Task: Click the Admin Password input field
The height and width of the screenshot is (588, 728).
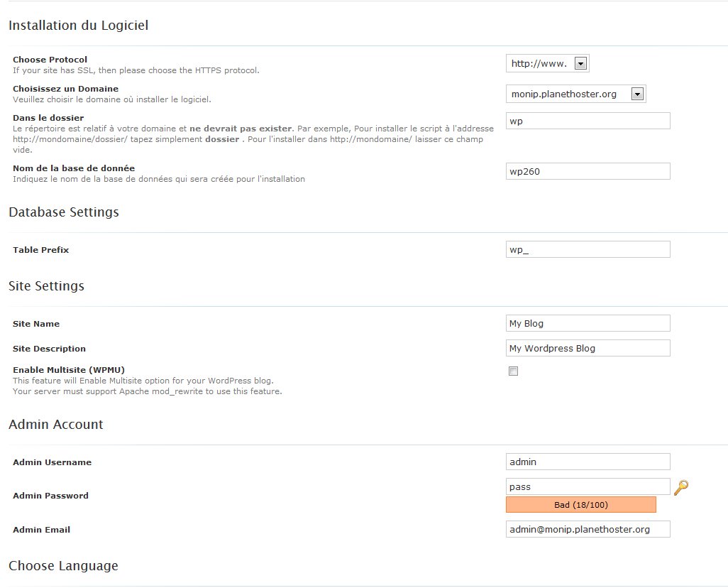Action: coord(588,486)
